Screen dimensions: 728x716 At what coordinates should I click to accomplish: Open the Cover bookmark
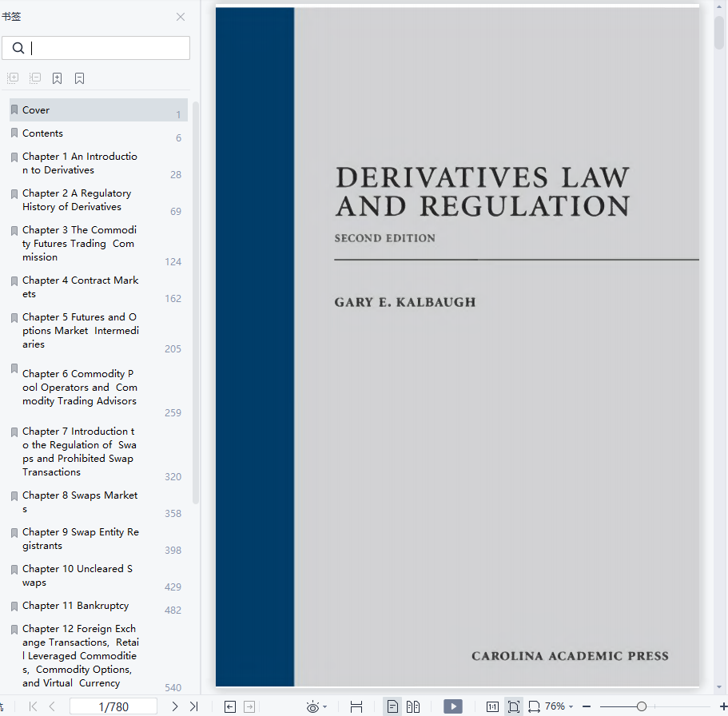click(98, 110)
